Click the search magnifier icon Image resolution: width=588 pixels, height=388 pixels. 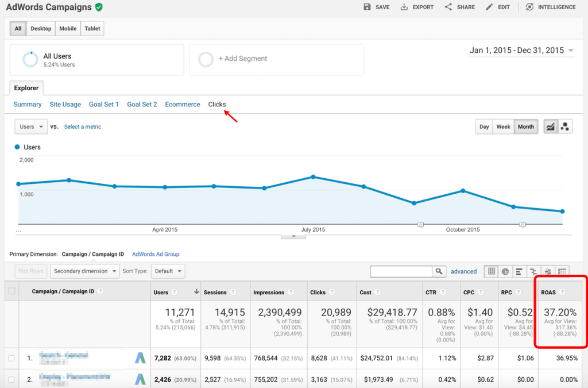(440, 271)
